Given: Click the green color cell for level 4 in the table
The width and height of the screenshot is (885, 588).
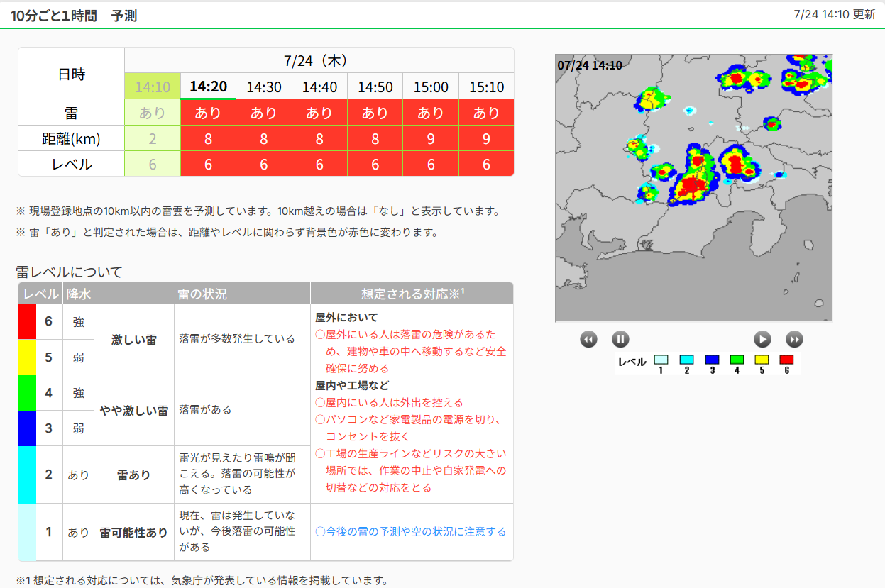Looking at the screenshot, I should coord(27,392).
